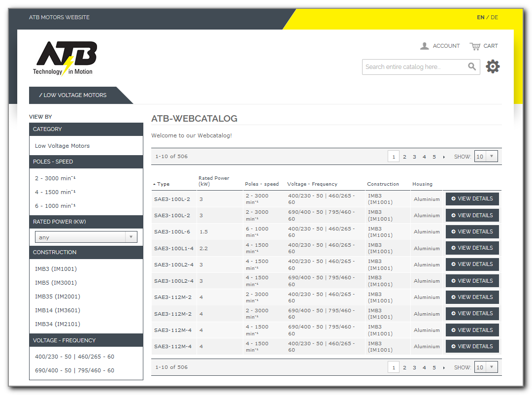Open the settings gear icon
This screenshot has width=532, height=395.
pyautogui.click(x=493, y=66)
